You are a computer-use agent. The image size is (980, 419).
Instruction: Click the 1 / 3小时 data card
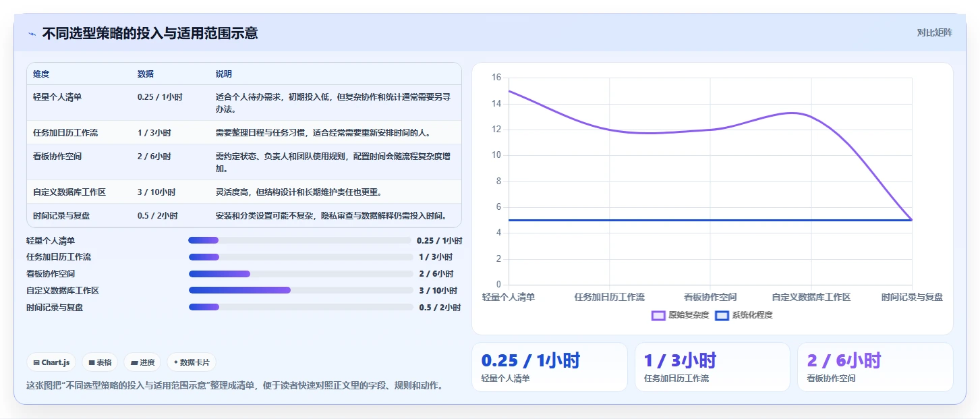tap(712, 367)
